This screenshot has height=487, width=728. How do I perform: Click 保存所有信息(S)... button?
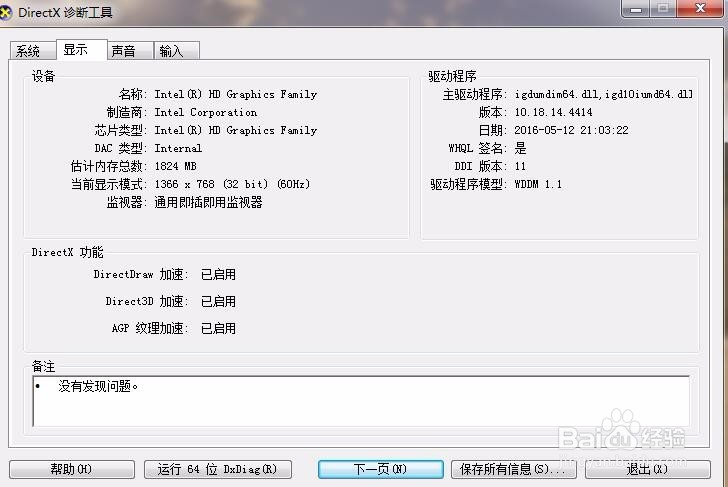click(x=514, y=469)
